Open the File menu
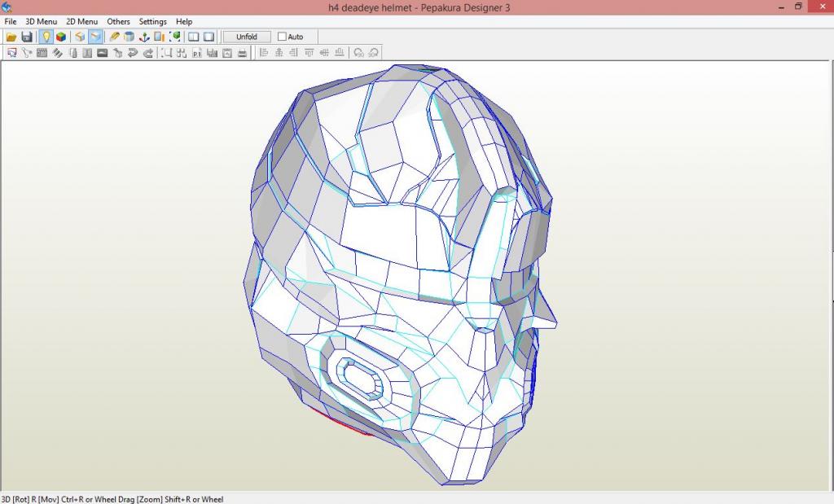834x504 pixels. [x=10, y=21]
